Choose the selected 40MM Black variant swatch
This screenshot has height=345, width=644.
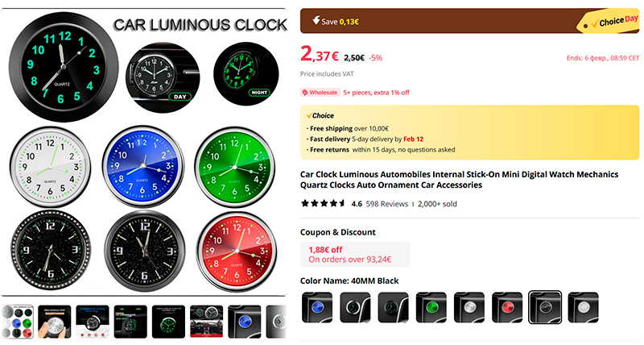click(545, 307)
